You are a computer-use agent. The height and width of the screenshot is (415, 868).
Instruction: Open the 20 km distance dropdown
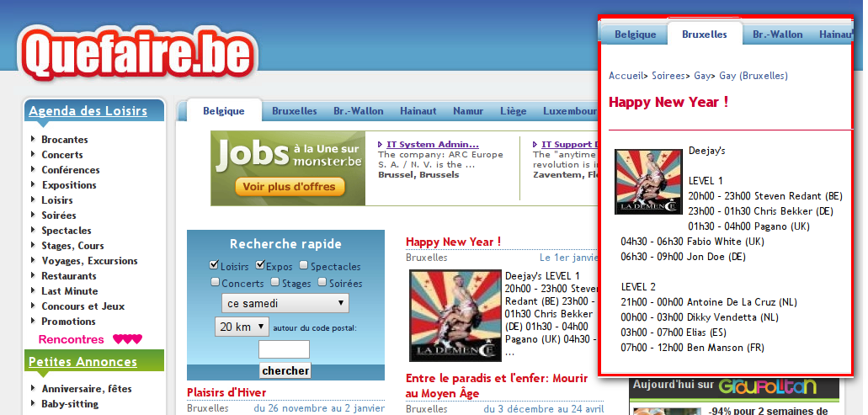pos(242,327)
